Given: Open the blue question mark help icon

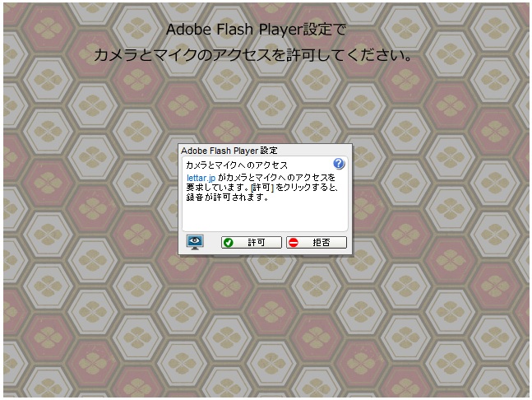Looking at the screenshot, I should 339,164.
